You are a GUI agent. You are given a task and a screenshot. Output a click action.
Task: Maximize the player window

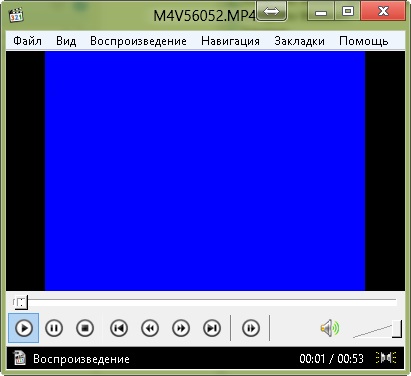(x=348, y=12)
